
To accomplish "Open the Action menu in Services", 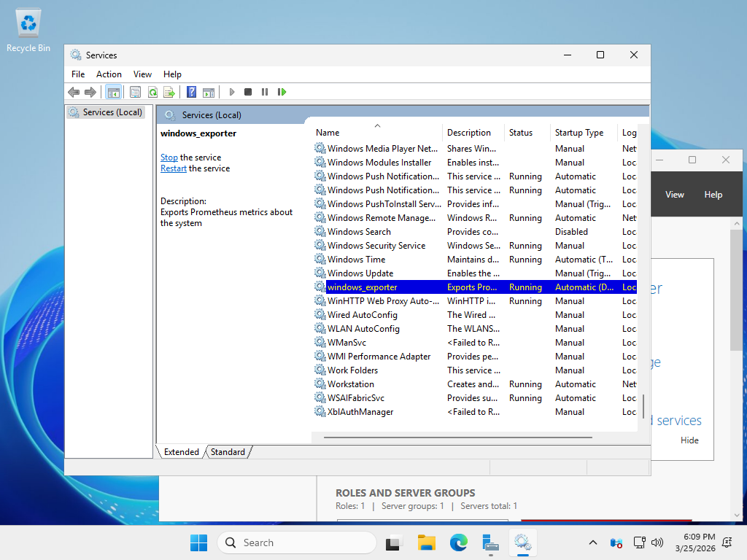I will coord(109,74).
